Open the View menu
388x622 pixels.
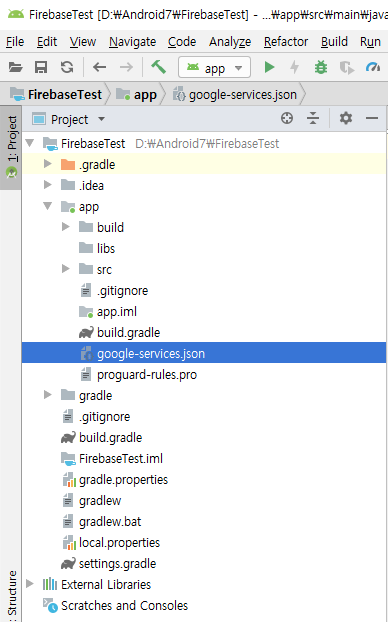click(x=83, y=42)
